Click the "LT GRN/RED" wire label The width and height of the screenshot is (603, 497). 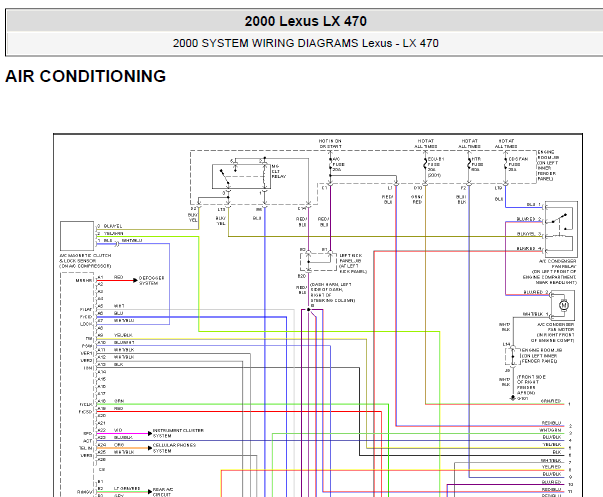127,488
